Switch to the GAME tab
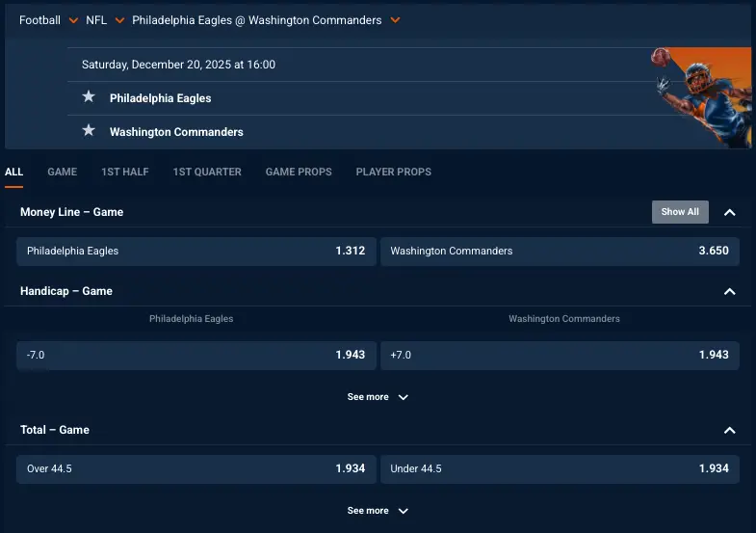The width and height of the screenshot is (756, 533). (x=62, y=172)
